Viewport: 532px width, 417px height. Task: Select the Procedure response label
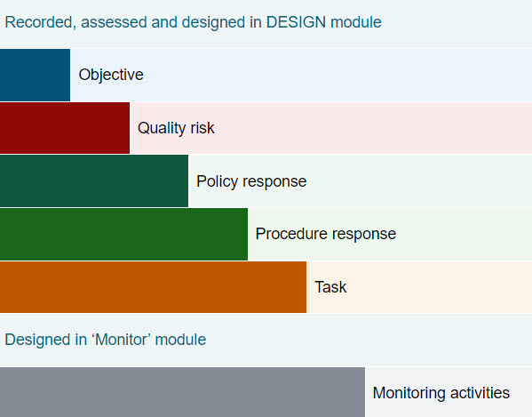pos(326,234)
